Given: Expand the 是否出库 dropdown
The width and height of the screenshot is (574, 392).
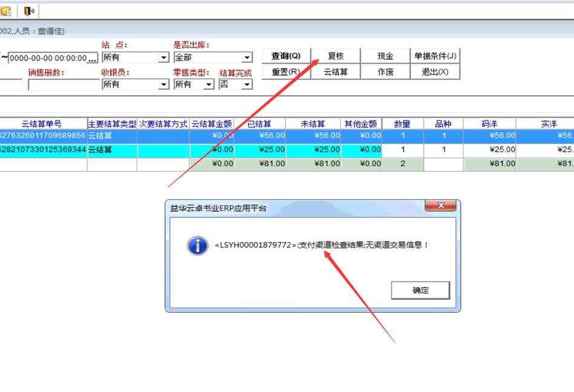Looking at the screenshot, I should point(247,58).
